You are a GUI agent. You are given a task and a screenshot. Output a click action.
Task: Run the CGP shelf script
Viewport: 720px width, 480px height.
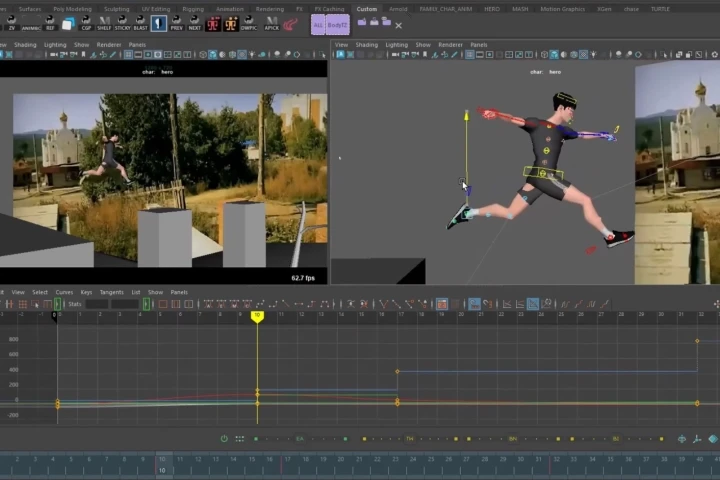click(86, 23)
